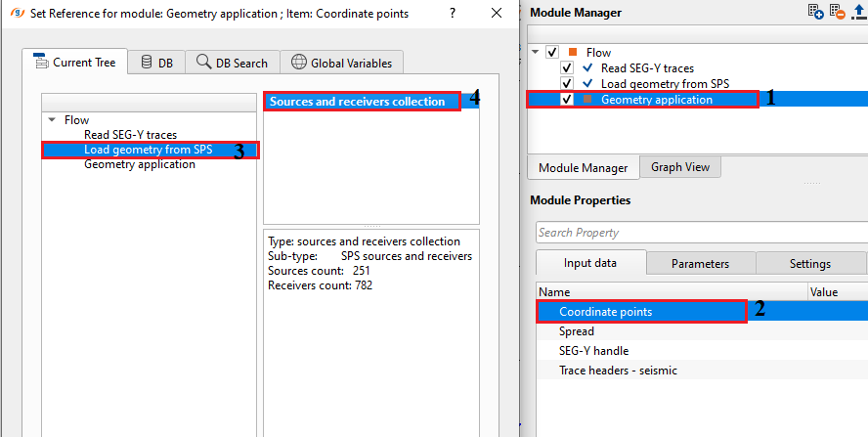Click the blue checkmark status icon of Read SEG-Y traces
Viewport: 868px width, 437px height.
[586, 68]
